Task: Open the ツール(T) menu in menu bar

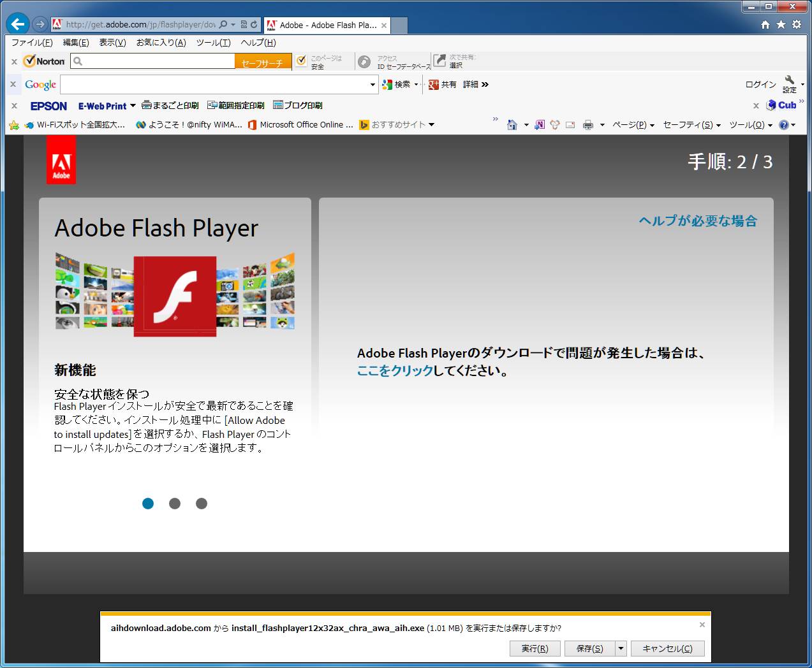Action: [x=213, y=43]
